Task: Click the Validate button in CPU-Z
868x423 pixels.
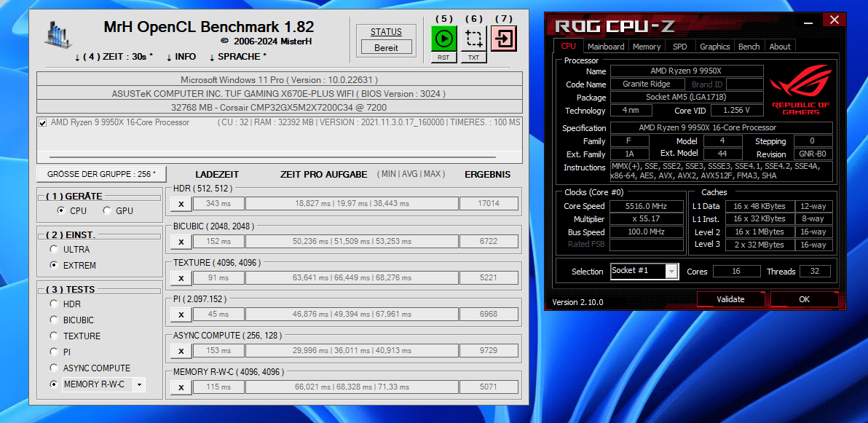Action: 730,299
